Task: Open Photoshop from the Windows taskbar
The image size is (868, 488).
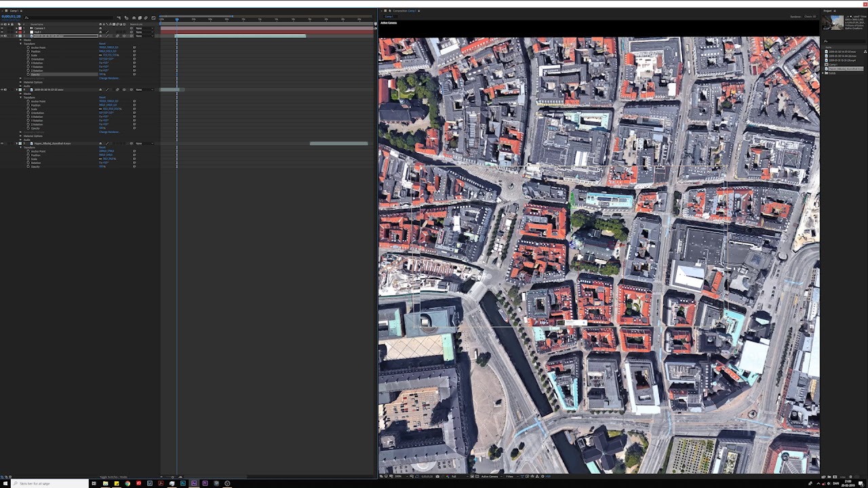Action: (x=183, y=483)
